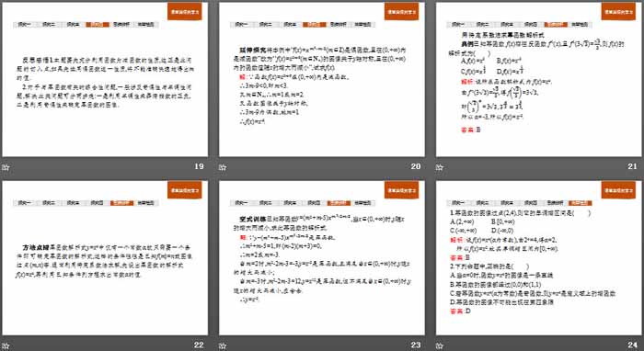Select slide 21 thumbnail with multiple-choice example

pos(539,79)
